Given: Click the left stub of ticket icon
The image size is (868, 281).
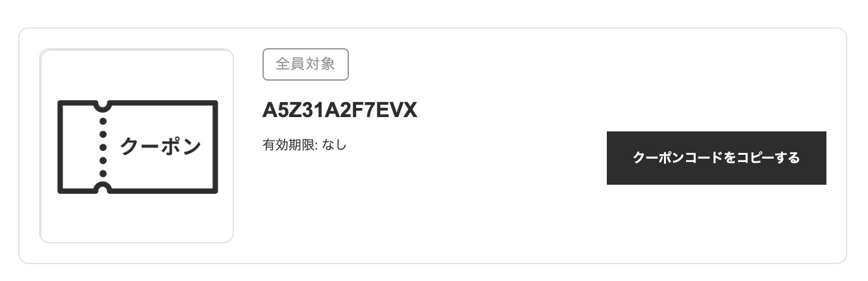Looking at the screenshot, I should click(x=78, y=147).
